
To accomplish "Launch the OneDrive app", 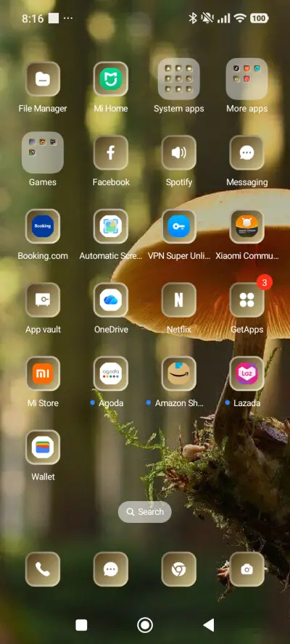I will [x=110, y=300].
